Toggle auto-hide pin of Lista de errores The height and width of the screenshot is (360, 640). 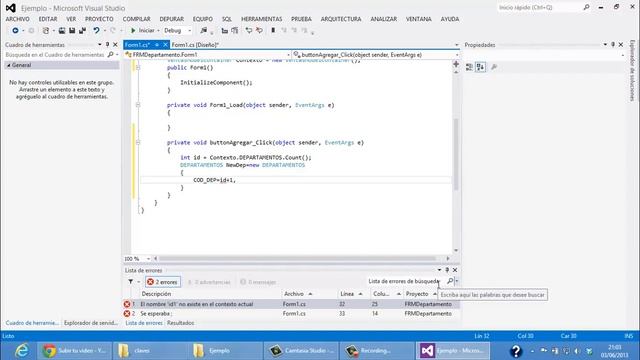(x=447, y=270)
